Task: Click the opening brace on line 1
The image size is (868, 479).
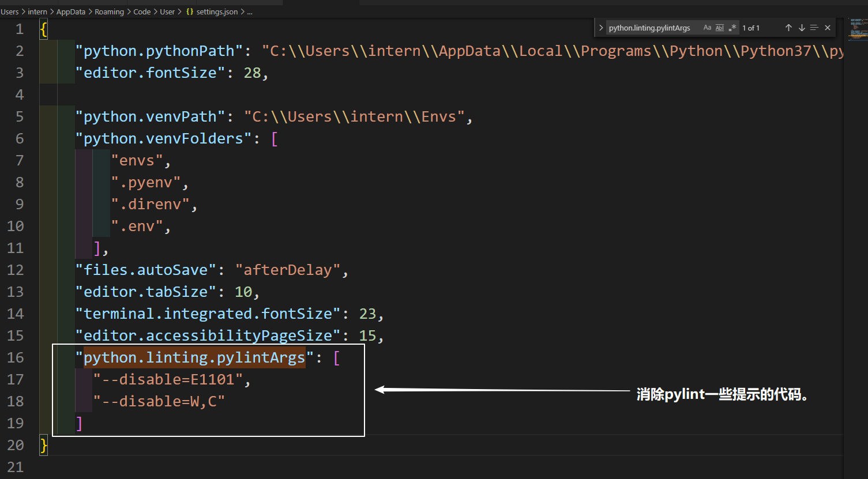Action: pyautogui.click(x=43, y=29)
